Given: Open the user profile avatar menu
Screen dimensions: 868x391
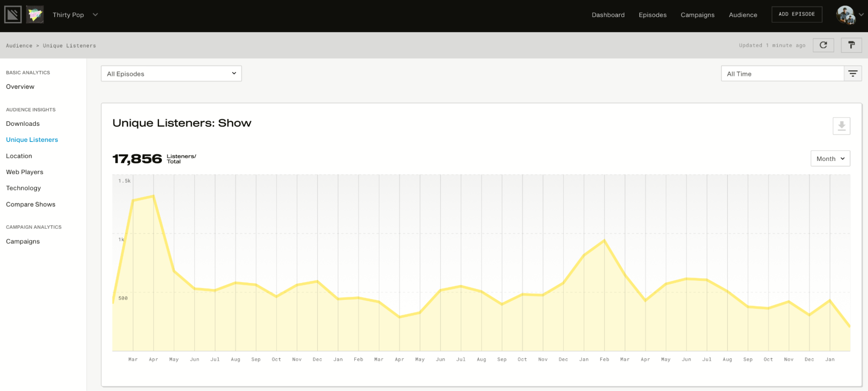Looking at the screenshot, I should point(845,15).
